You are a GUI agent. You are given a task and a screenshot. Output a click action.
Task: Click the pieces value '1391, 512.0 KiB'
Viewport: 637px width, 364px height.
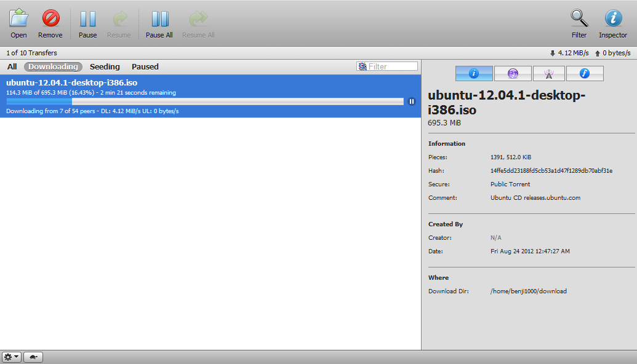[x=511, y=157]
